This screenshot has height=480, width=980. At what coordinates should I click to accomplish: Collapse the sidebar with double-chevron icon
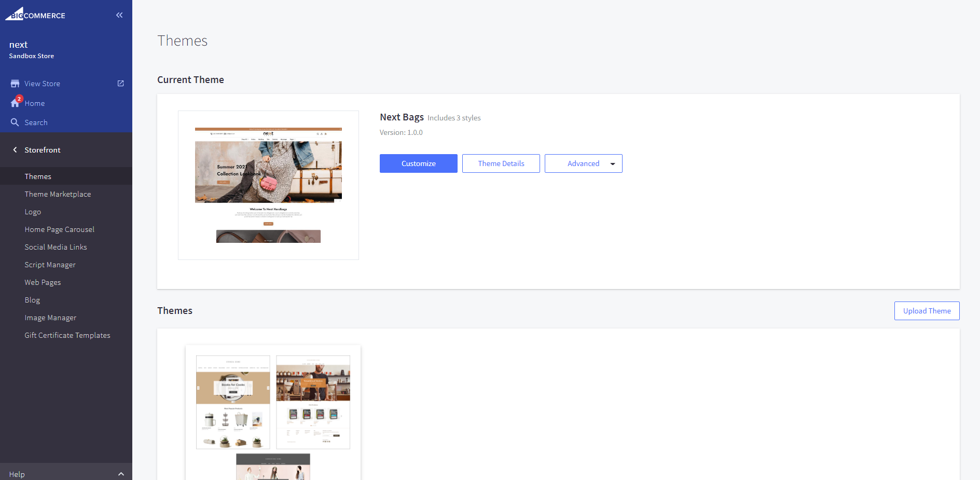119,15
